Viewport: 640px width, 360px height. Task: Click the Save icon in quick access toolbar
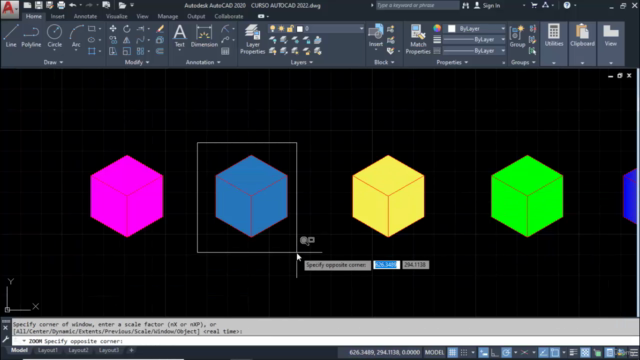click(x=38, y=5)
